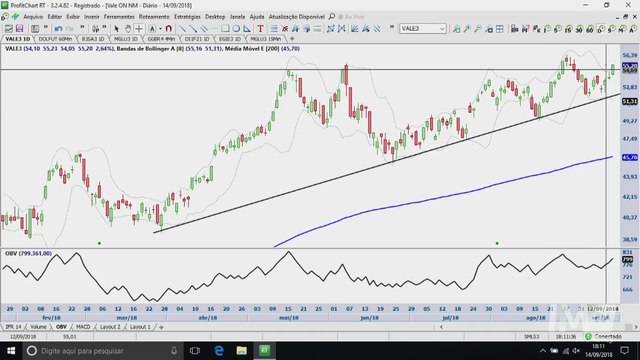Open the Windows Start menu
640x360 pixels.
[11, 351]
